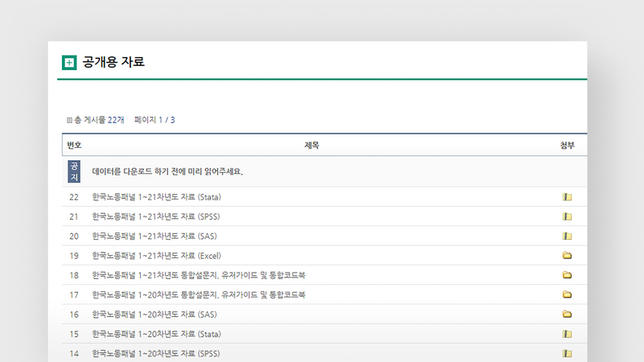Open notice 데이터를 다운로드 하기 전에 미리 읽어주세요
The width and height of the screenshot is (644, 362).
167,171
